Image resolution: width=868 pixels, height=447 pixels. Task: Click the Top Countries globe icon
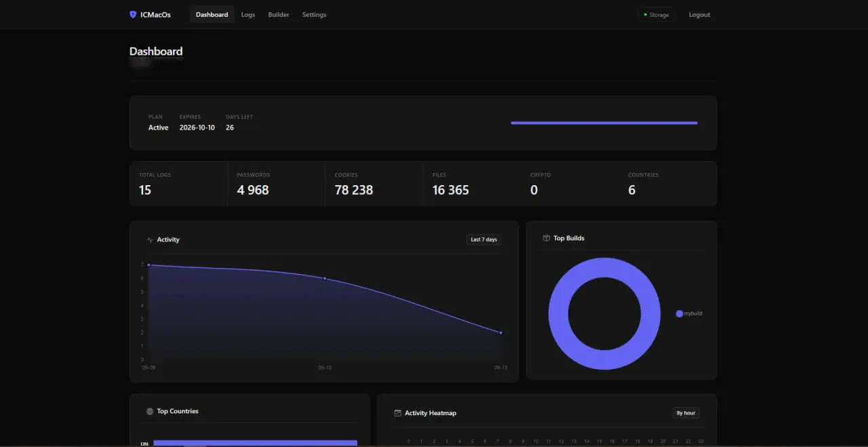[x=150, y=411]
